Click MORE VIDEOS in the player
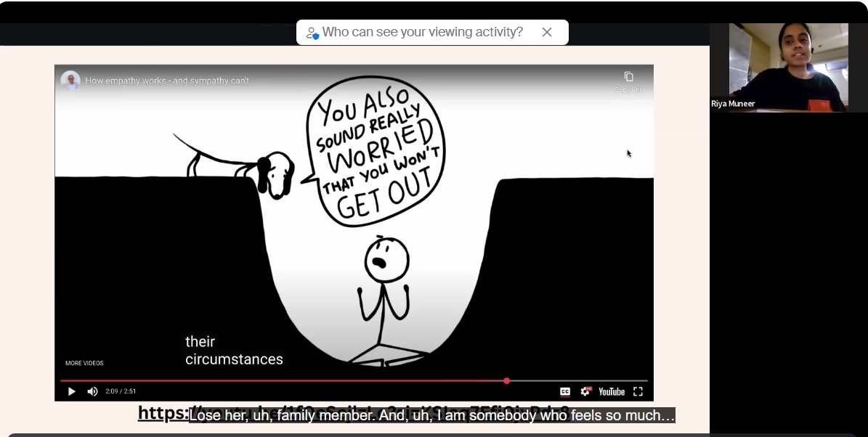868x437 pixels. [x=84, y=363]
